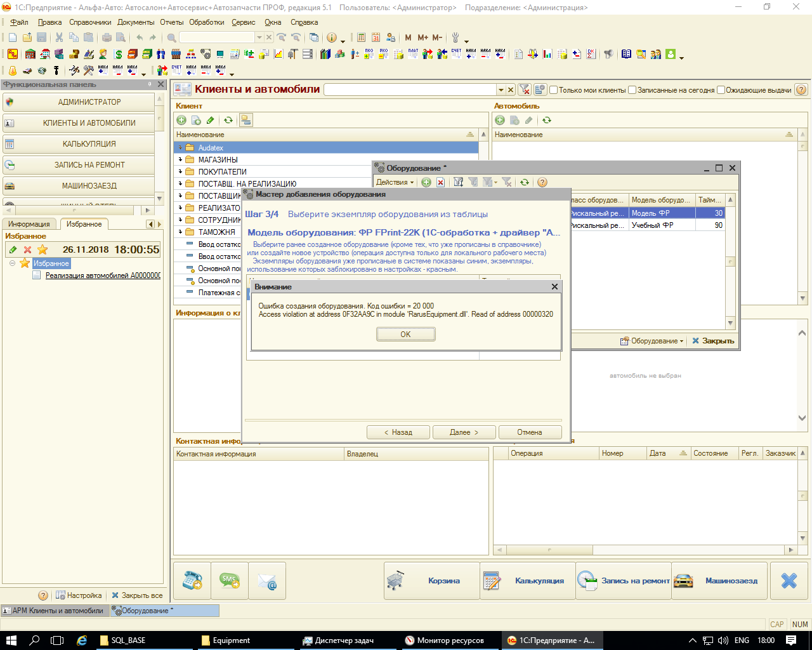Expand the ТАМОЖНЯ folder
812x650 pixels.
click(180, 232)
